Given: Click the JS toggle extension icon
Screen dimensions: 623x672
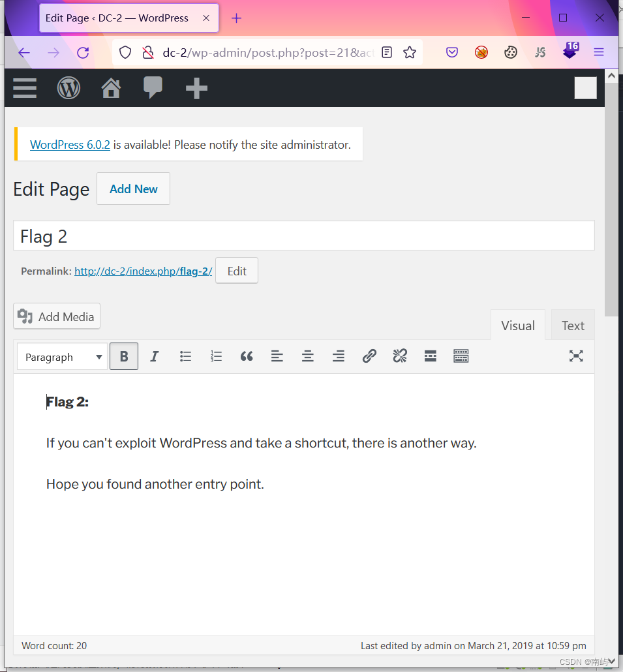Looking at the screenshot, I should pyautogui.click(x=540, y=53).
